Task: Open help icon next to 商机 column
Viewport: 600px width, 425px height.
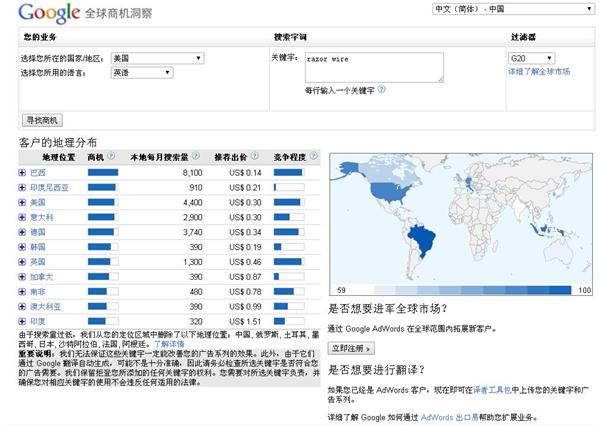Action: (111, 156)
